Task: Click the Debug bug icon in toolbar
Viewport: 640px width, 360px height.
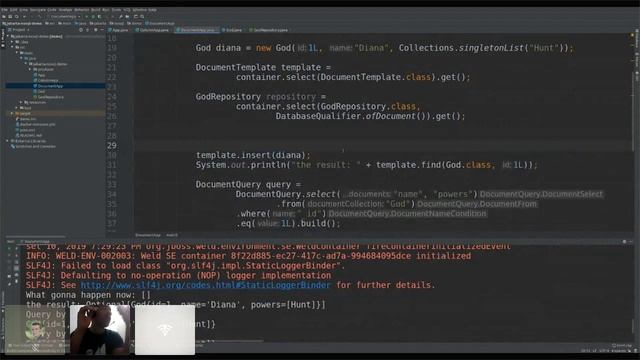Action: (93, 16)
